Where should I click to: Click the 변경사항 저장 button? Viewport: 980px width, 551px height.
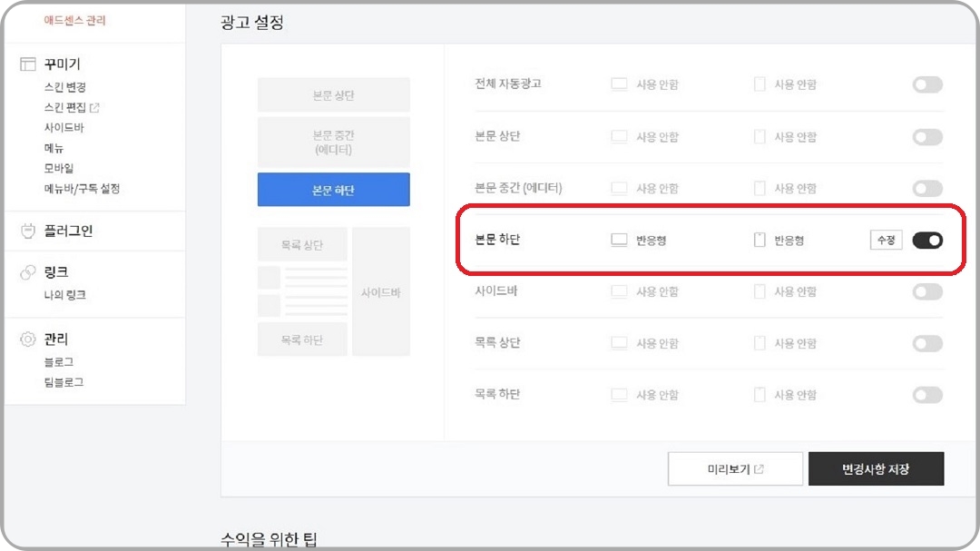tap(876, 468)
